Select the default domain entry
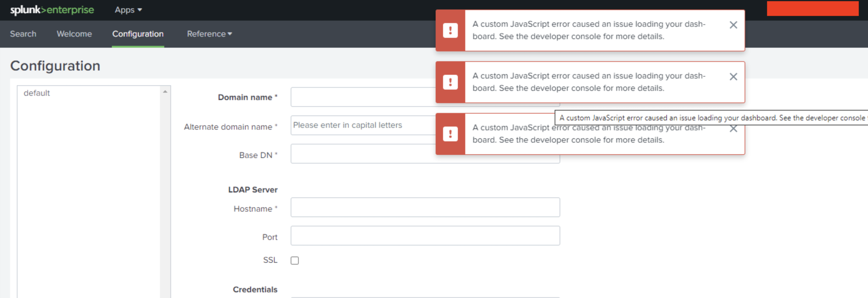This screenshot has width=868, height=298. 37,93
